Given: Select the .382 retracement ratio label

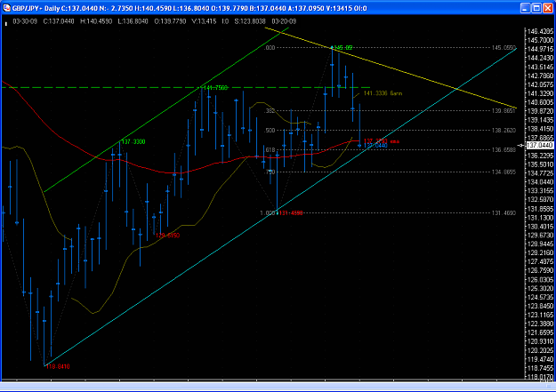Looking at the screenshot, I should click(x=270, y=111).
